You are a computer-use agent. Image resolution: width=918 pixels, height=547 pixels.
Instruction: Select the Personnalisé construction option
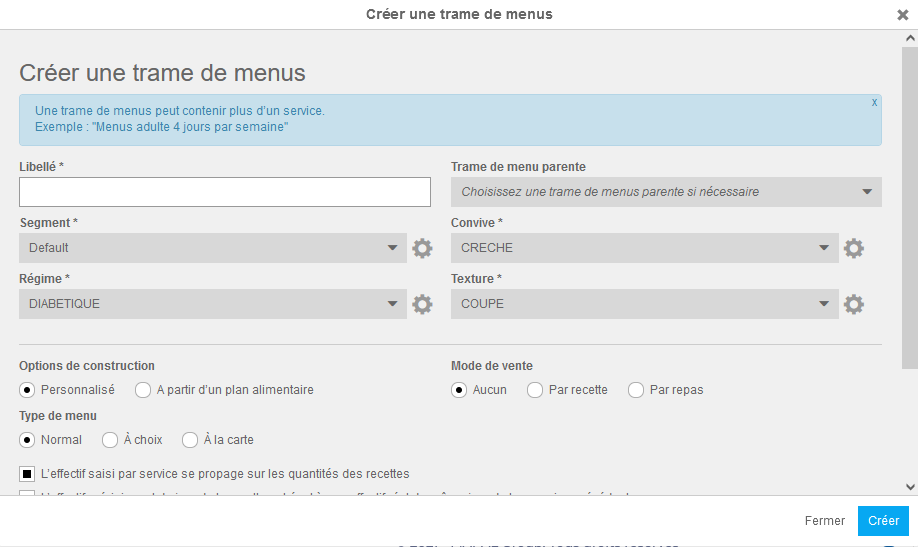[x=28, y=390]
